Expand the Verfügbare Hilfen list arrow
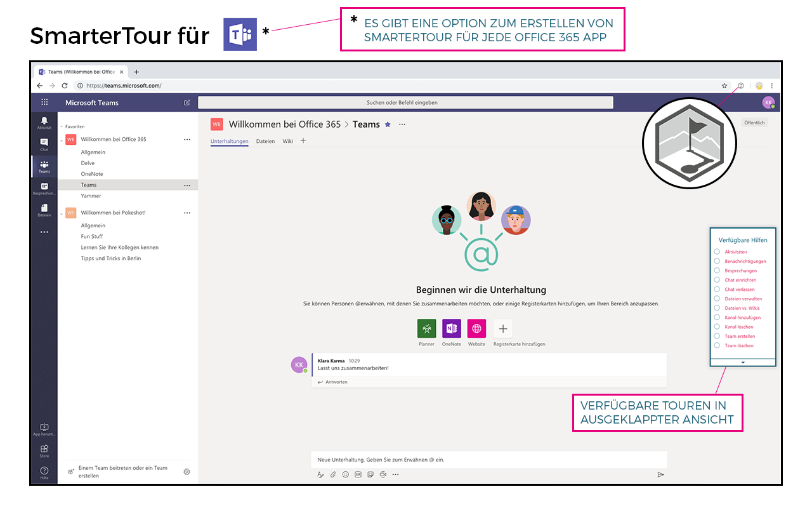 [x=743, y=362]
